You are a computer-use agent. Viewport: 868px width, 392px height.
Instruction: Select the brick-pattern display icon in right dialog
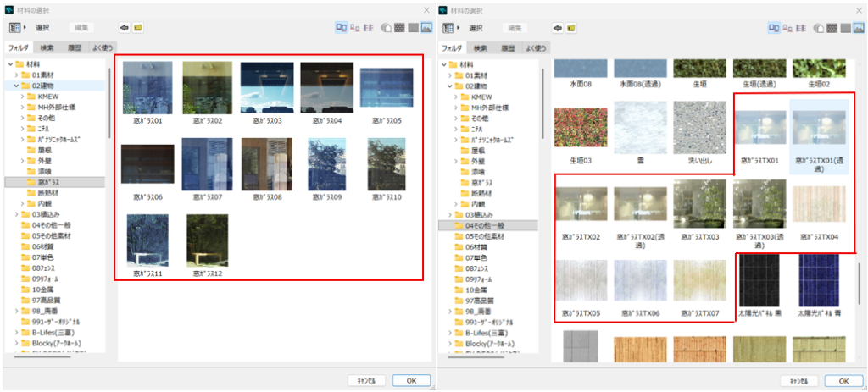pos(832,28)
